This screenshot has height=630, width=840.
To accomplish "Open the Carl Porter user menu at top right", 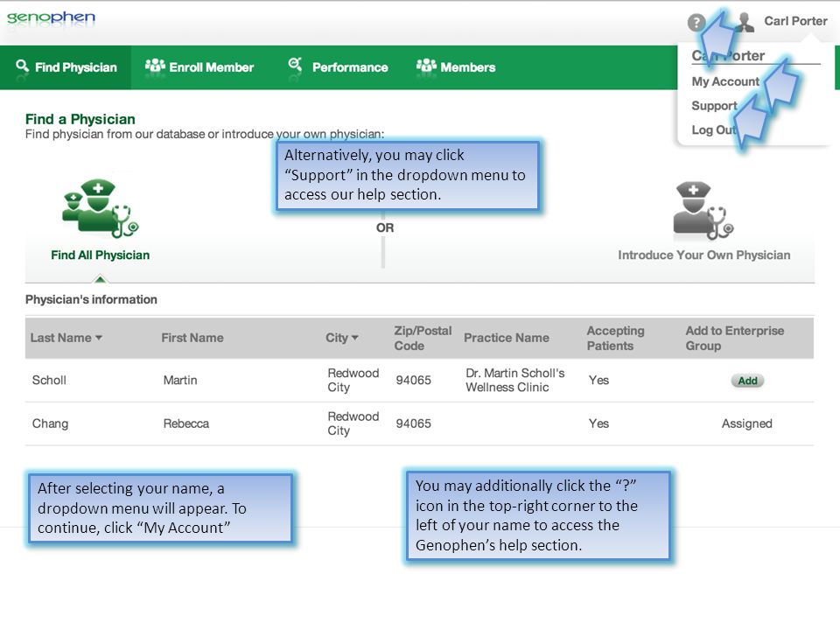I will 795,21.
